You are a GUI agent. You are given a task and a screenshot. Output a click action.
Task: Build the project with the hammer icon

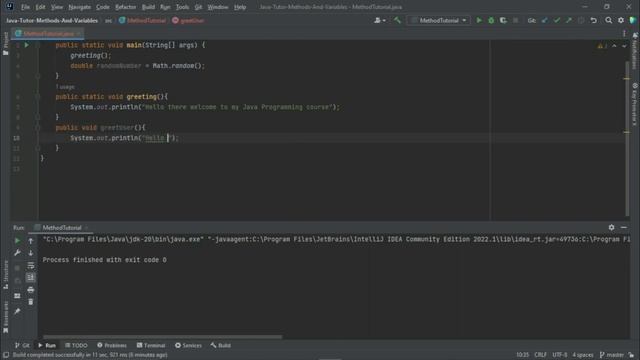tap(397, 20)
